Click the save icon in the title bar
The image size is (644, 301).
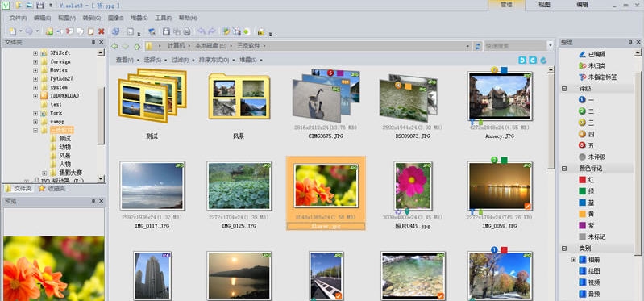coord(39,6)
